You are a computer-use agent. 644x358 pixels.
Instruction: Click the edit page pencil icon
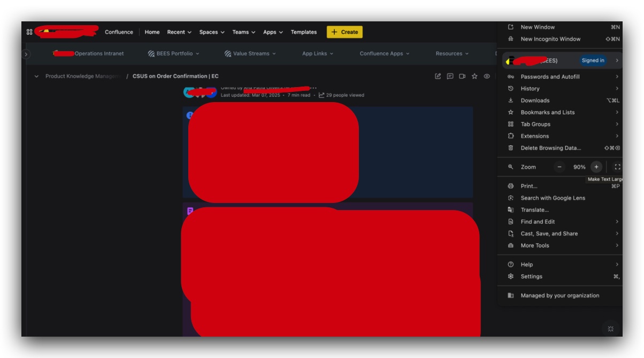pyautogui.click(x=438, y=76)
